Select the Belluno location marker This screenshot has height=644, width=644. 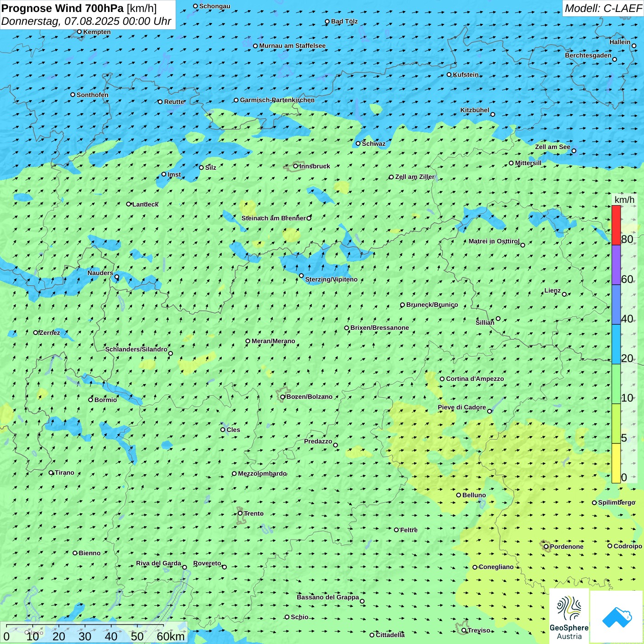(x=459, y=495)
